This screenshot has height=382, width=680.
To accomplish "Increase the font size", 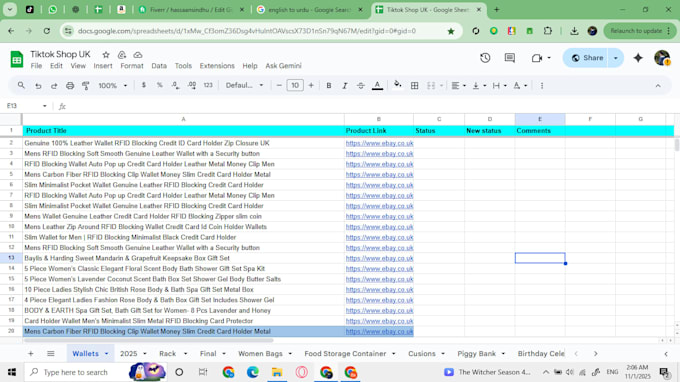I will point(311,85).
